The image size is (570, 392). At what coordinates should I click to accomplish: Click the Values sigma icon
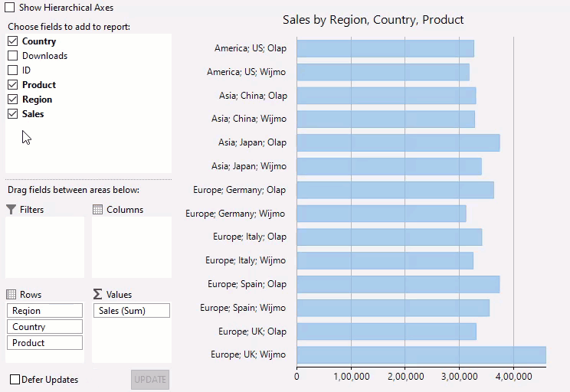(97, 295)
